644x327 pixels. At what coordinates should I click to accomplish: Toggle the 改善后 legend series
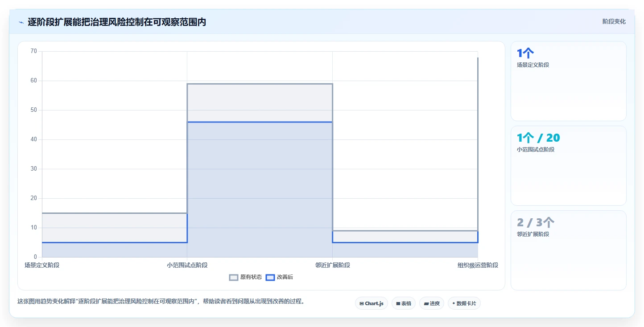(x=280, y=277)
